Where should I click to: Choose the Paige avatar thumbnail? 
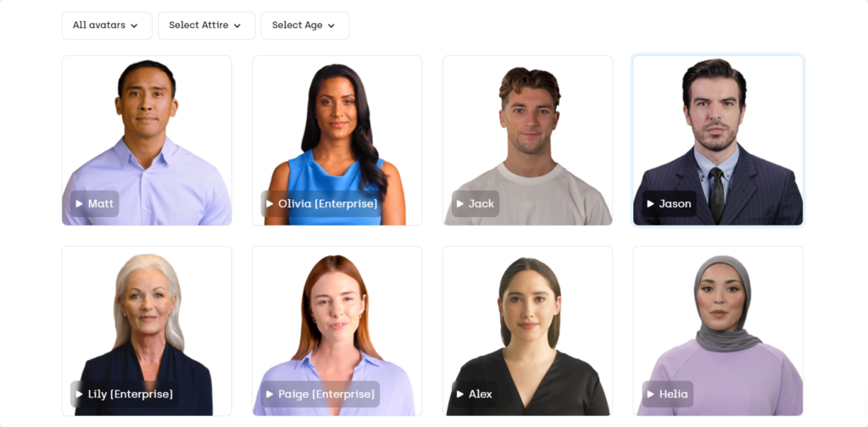tap(337, 330)
